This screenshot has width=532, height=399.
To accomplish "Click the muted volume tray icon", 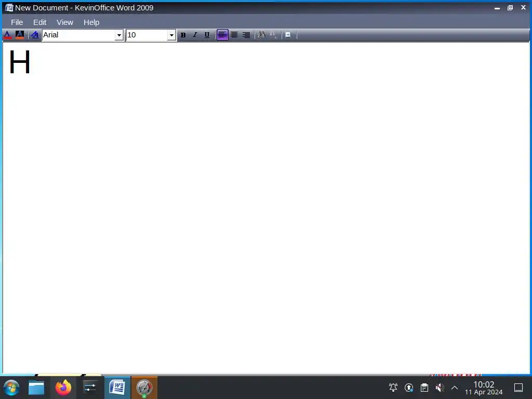I will click(440, 388).
